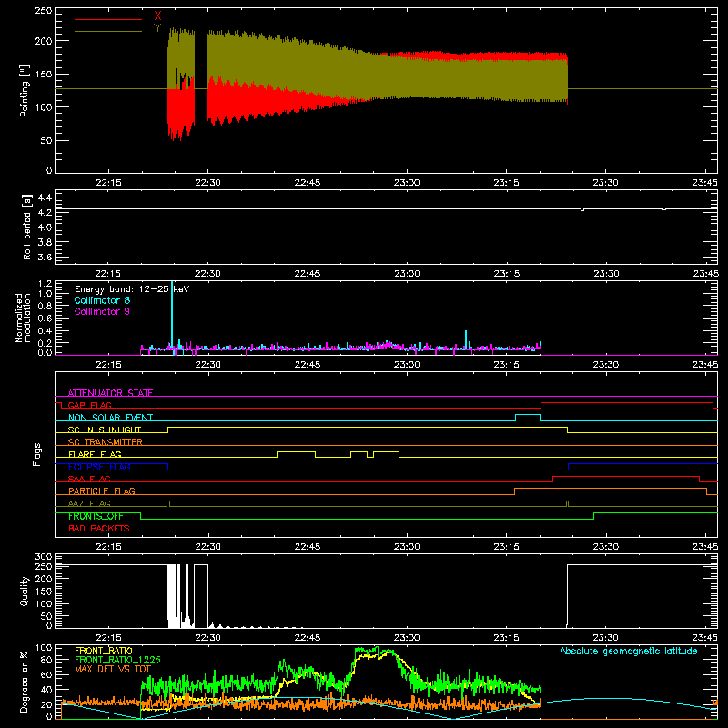Click the red X legend line sample

coord(108,19)
